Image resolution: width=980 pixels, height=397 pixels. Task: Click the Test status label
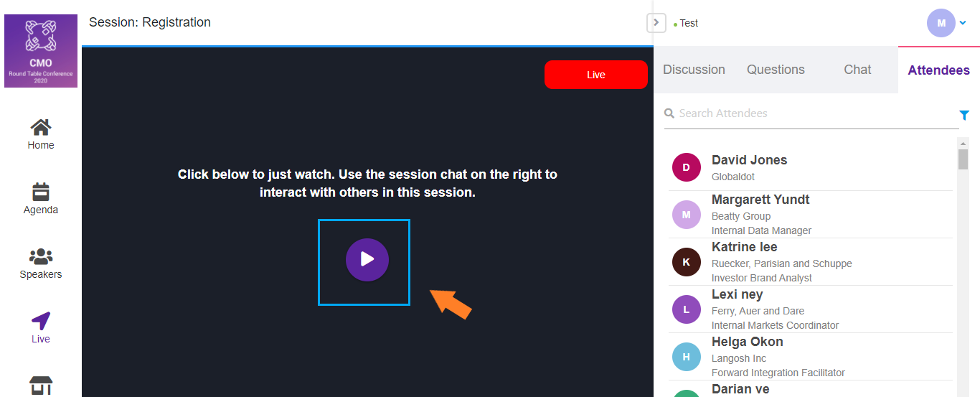(x=689, y=23)
